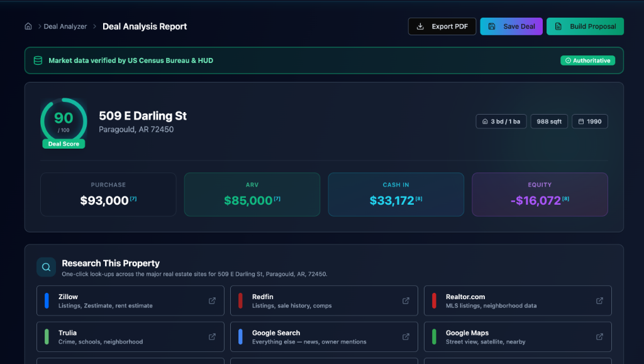Screen dimensions: 644x364
Task: Click the 3 bd / 1 ba chip
Action: point(501,122)
